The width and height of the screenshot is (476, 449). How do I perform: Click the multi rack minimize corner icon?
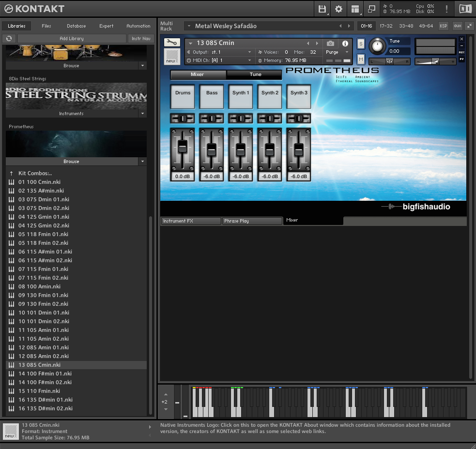[469, 26]
